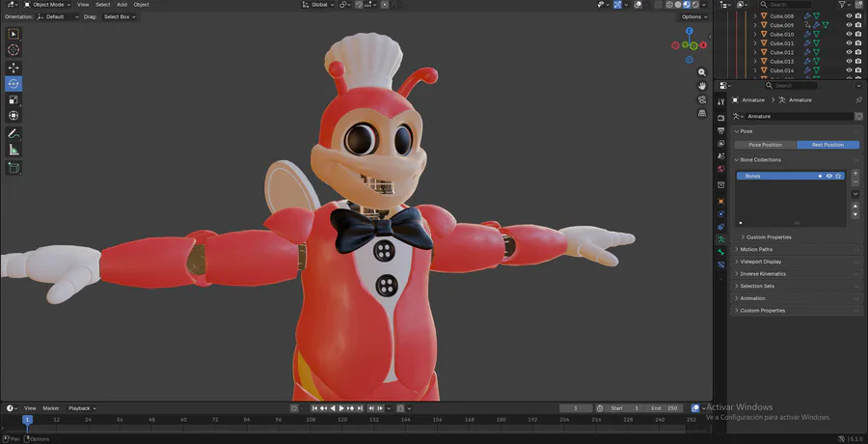Open the Scene properties tab
The height and width of the screenshot is (444, 868).
(720, 156)
